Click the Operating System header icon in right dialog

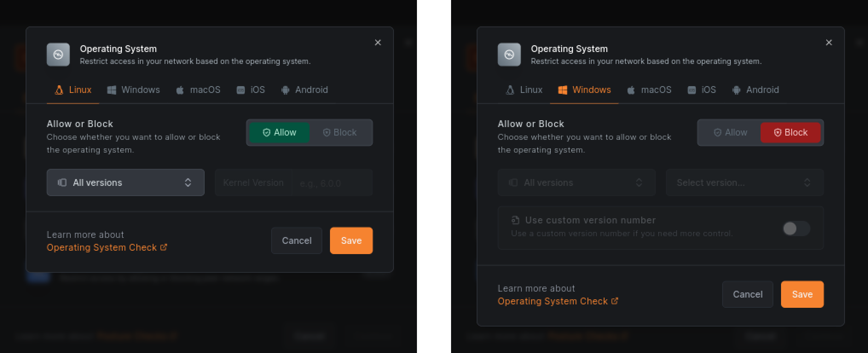point(509,55)
